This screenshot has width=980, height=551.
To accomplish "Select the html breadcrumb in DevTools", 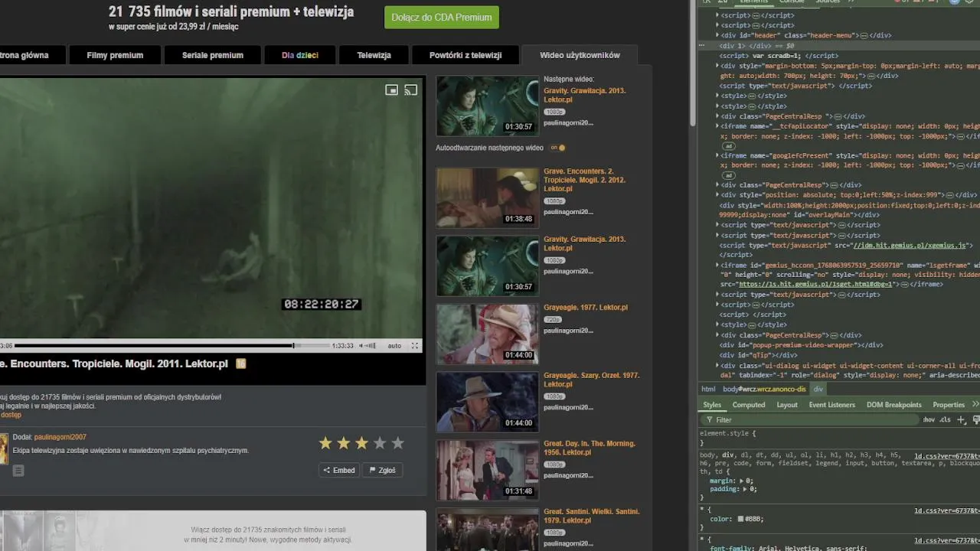I will (x=708, y=389).
